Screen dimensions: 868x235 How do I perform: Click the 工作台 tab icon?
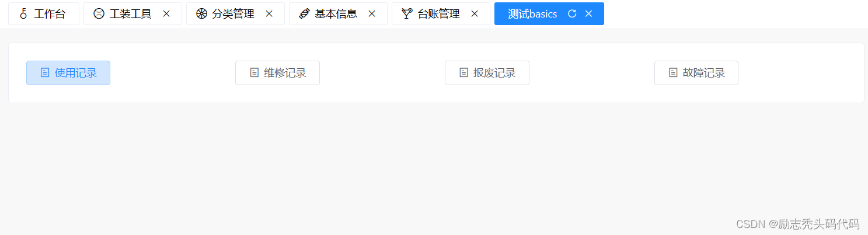[23, 14]
